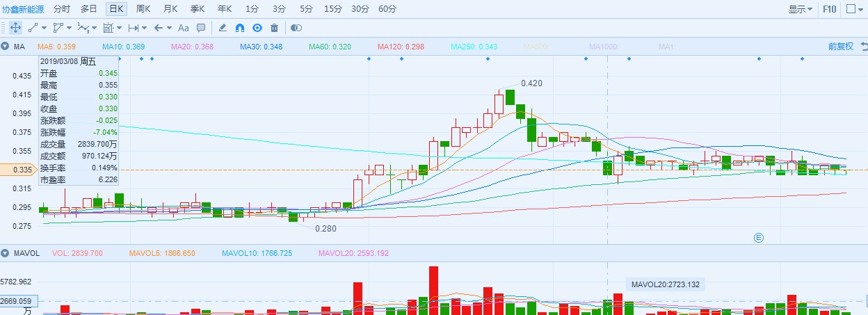Open the window layout dropdown

855,9
